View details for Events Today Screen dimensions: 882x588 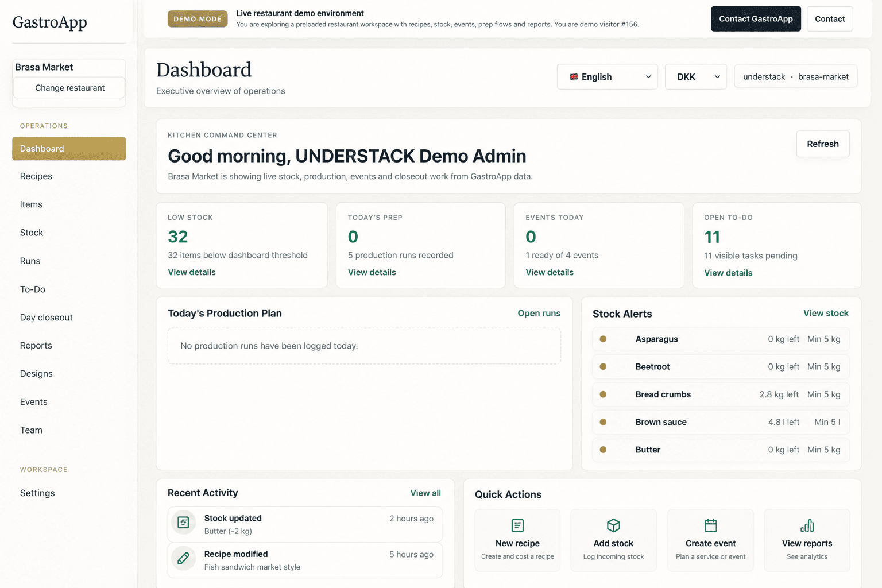(x=550, y=272)
